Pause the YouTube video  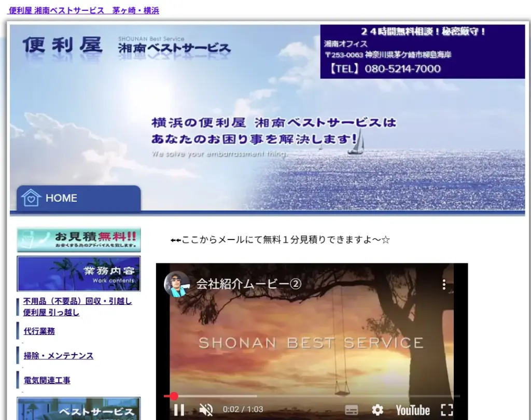coord(179,410)
